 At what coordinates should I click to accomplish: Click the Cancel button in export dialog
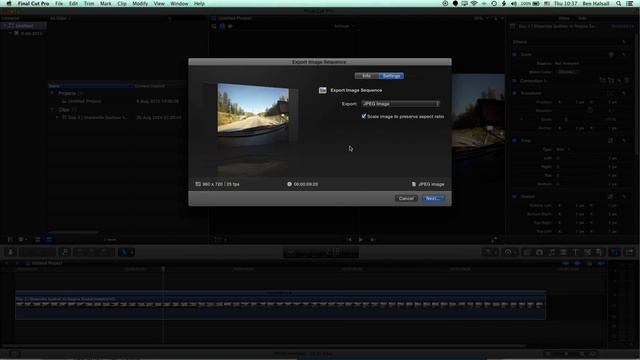click(x=406, y=198)
